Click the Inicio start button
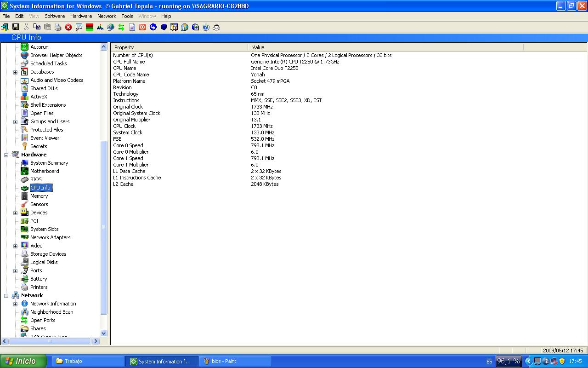 point(23,361)
